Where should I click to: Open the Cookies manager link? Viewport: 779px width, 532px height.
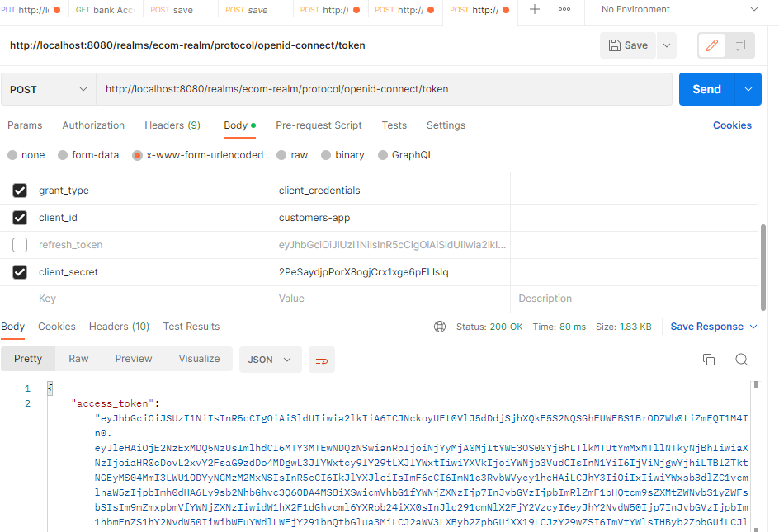click(x=732, y=125)
